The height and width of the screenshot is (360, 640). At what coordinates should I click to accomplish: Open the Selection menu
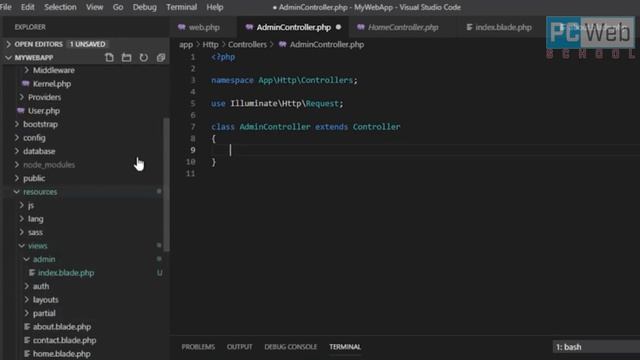click(x=60, y=7)
